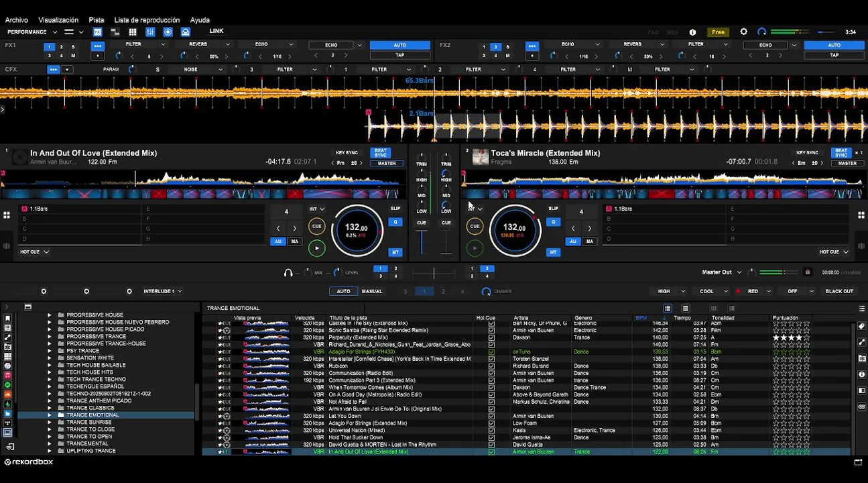Click lighting MANUAL button
This screenshot has width=868, height=483.
pos(372,291)
